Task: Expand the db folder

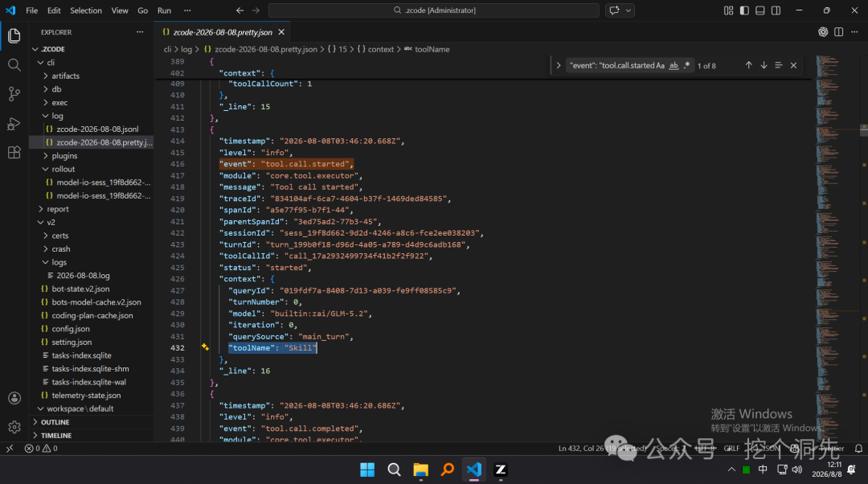Action: [x=45, y=89]
